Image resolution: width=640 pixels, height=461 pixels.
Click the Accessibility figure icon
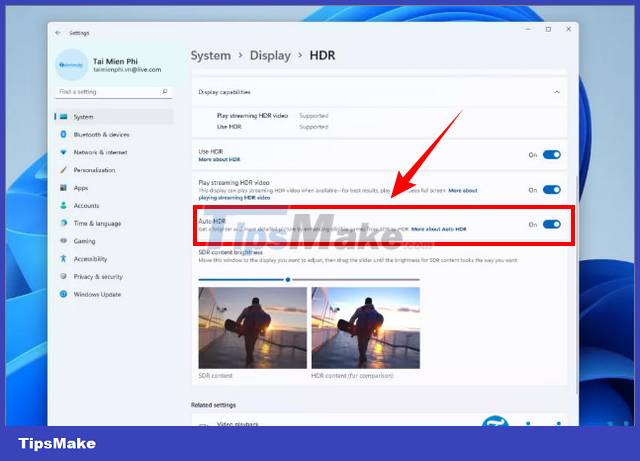click(63, 258)
